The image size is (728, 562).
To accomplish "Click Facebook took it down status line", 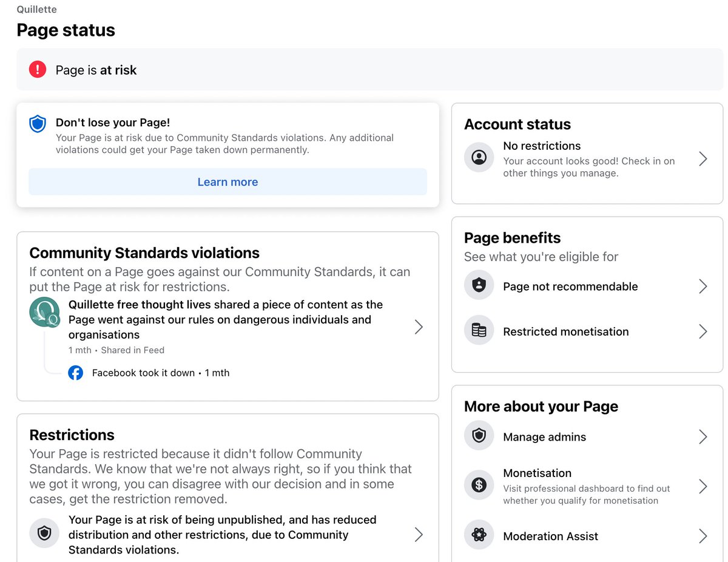I will tap(161, 373).
